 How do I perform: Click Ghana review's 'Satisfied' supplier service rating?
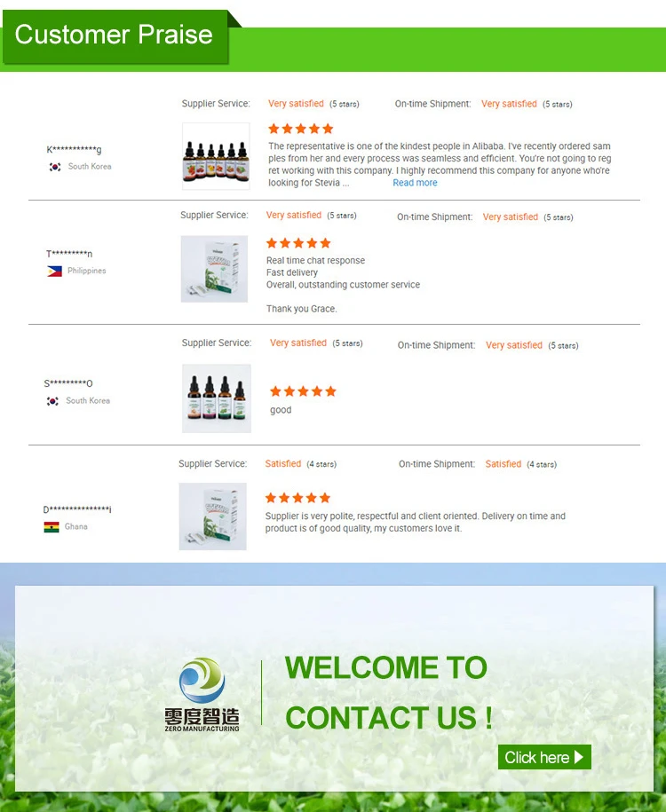(x=283, y=464)
